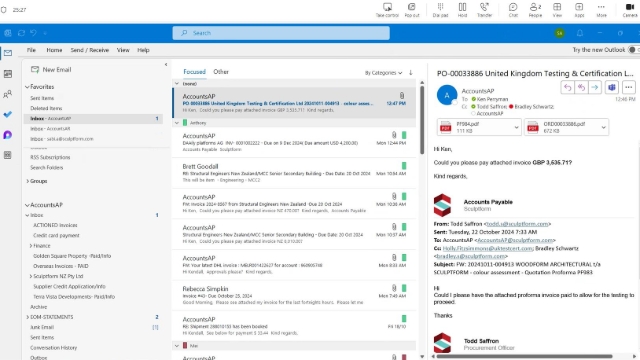Open Junk Email folder
The width and height of the screenshot is (640, 360).
click(42, 327)
